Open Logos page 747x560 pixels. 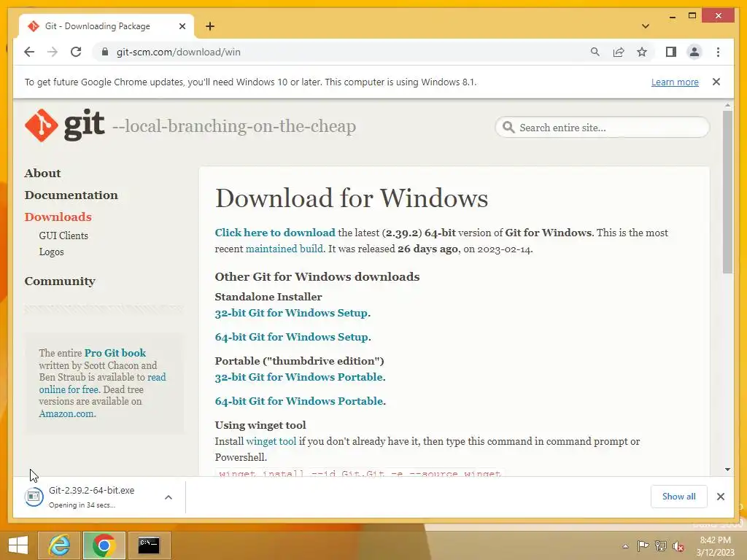coord(52,252)
